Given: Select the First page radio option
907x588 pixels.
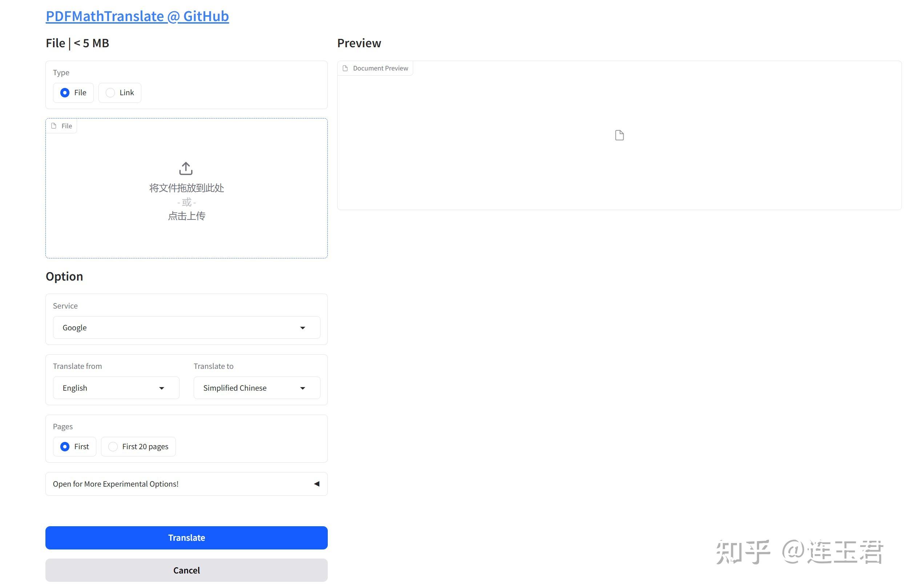Looking at the screenshot, I should (65, 447).
